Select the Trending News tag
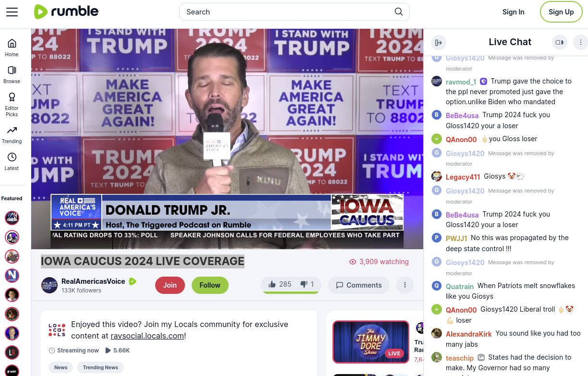The image size is (588, 376). [100, 367]
